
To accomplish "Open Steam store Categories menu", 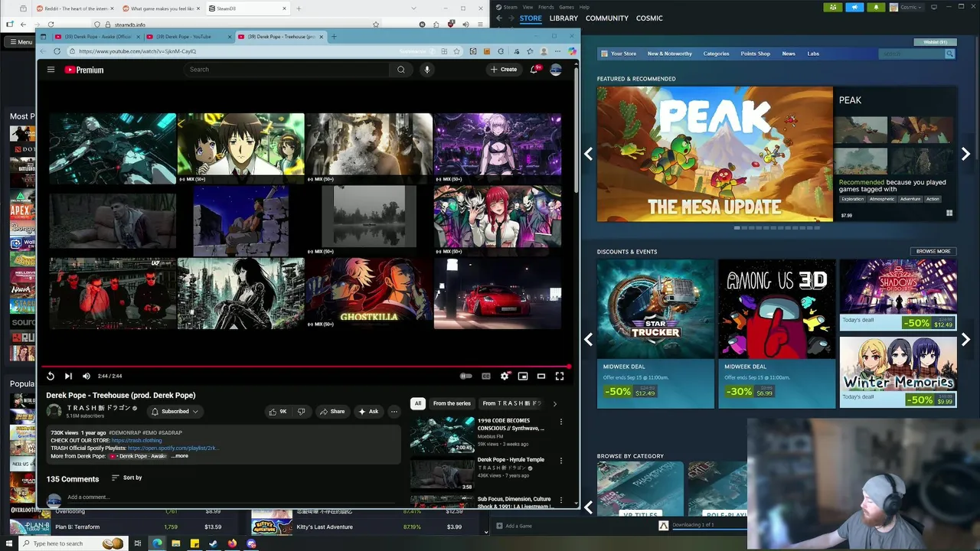I will click(x=716, y=54).
